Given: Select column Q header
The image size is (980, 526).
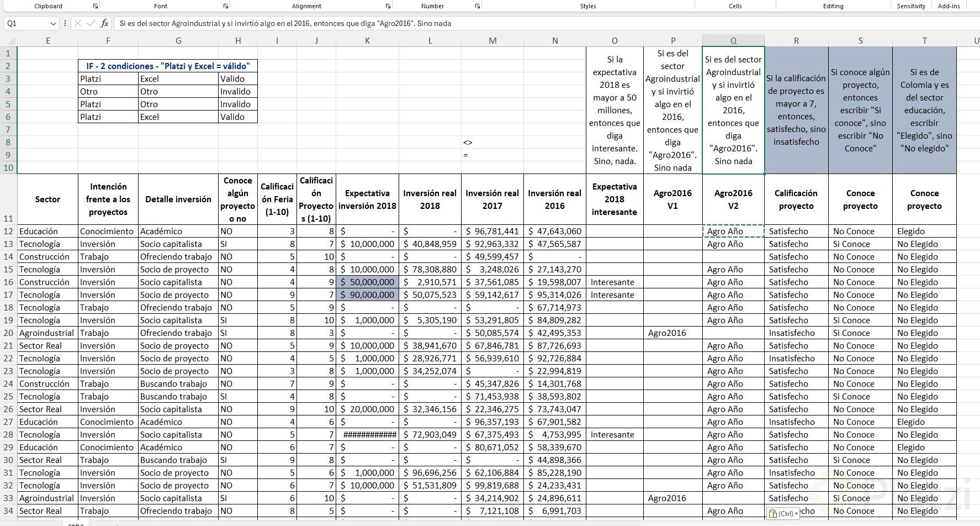Looking at the screenshot, I should pyautogui.click(x=733, y=40).
